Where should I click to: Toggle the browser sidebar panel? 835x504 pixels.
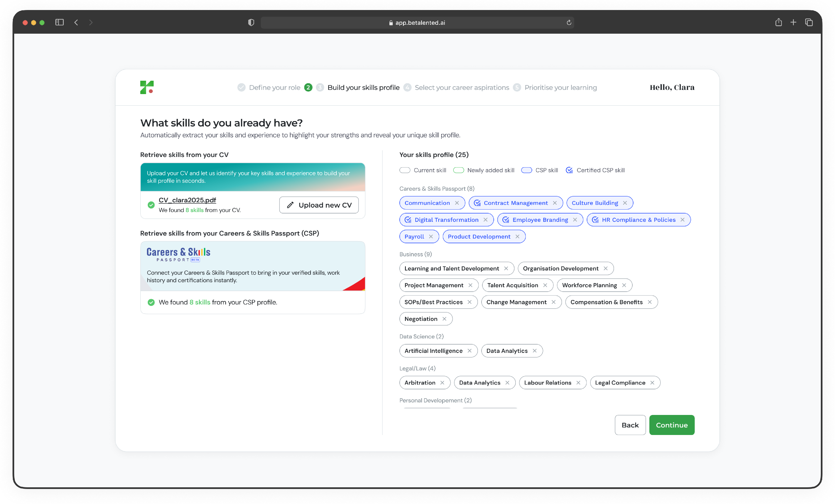pyautogui.click(x=59, y=22)
